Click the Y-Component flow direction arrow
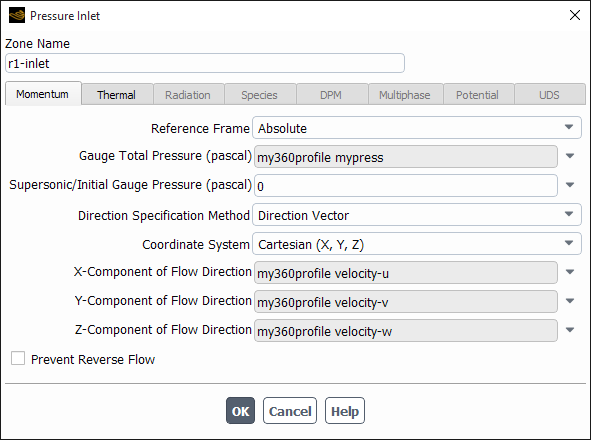 point(570,301)
